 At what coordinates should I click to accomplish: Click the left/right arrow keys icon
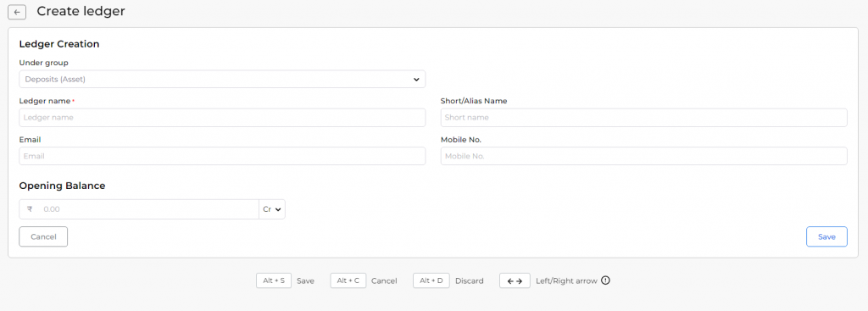pos(515,280)
